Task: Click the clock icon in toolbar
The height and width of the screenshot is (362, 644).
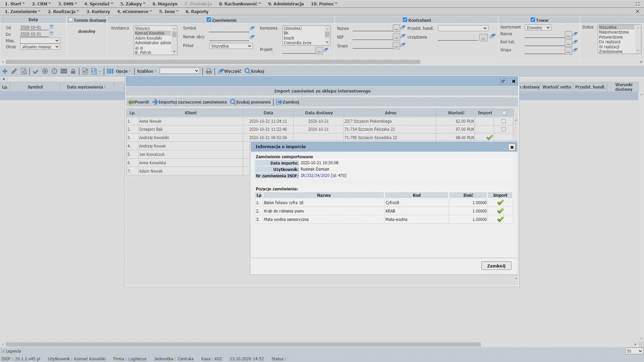Action: (x=54, y=71)
